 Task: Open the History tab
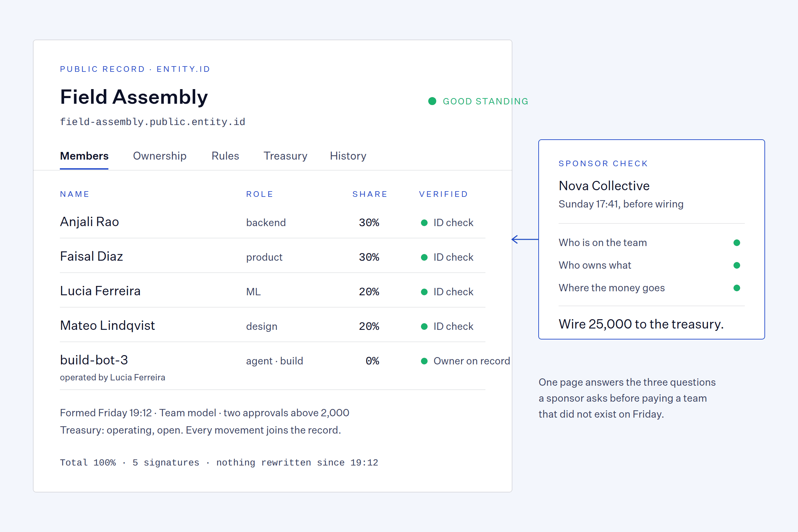[x=348, y=156]
